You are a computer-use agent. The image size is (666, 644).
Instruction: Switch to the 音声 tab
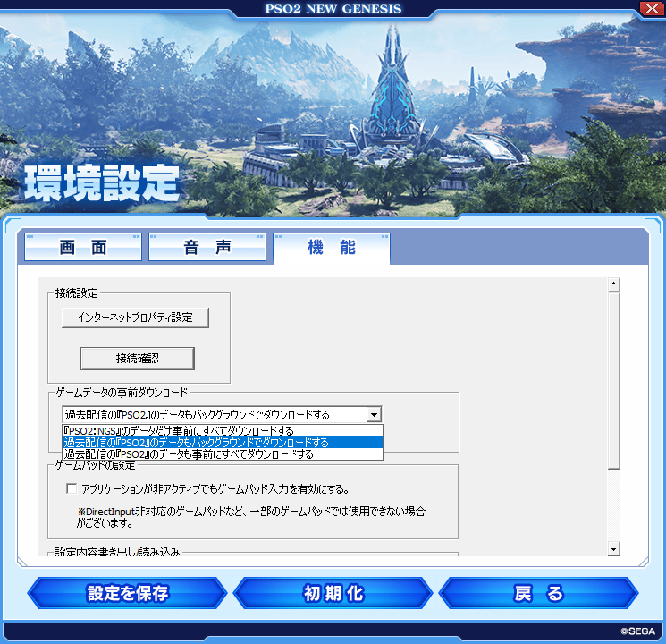click(207, 247)
